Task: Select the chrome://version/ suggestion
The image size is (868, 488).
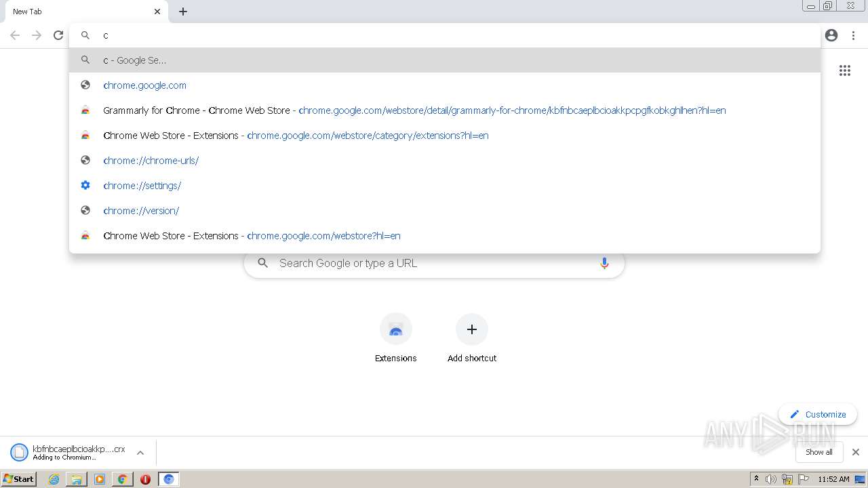Action: coord(445,211)
